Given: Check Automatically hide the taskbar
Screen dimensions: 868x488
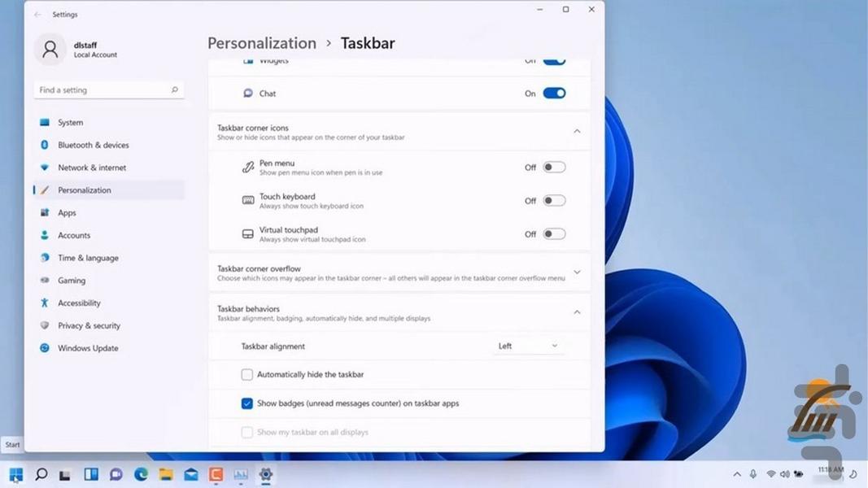Looking at the screenshot, I should click(247, 375).
